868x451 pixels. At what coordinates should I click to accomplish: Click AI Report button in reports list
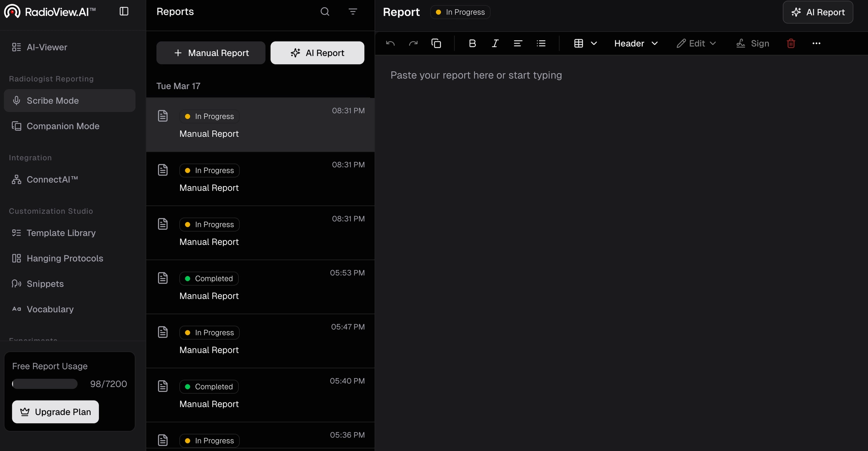point(317,53)
